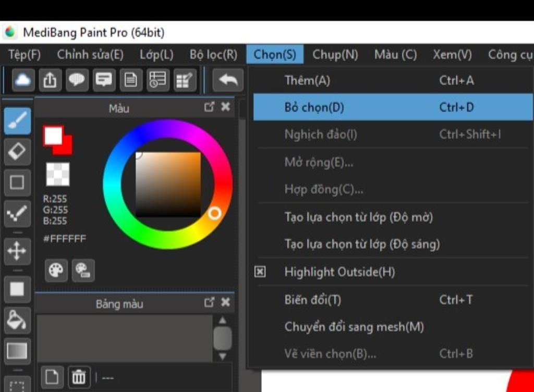The image size is (534, 392).
Task: Choose Nghịch đảo(I) menu entry
Action: pos(393,134)
